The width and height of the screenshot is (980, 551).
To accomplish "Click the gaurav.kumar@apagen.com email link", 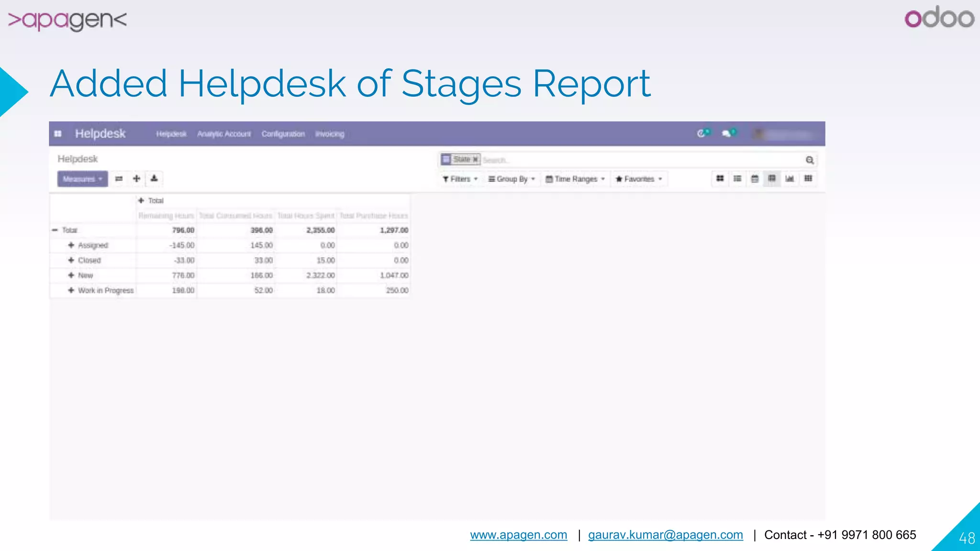I will pos(666,535).
